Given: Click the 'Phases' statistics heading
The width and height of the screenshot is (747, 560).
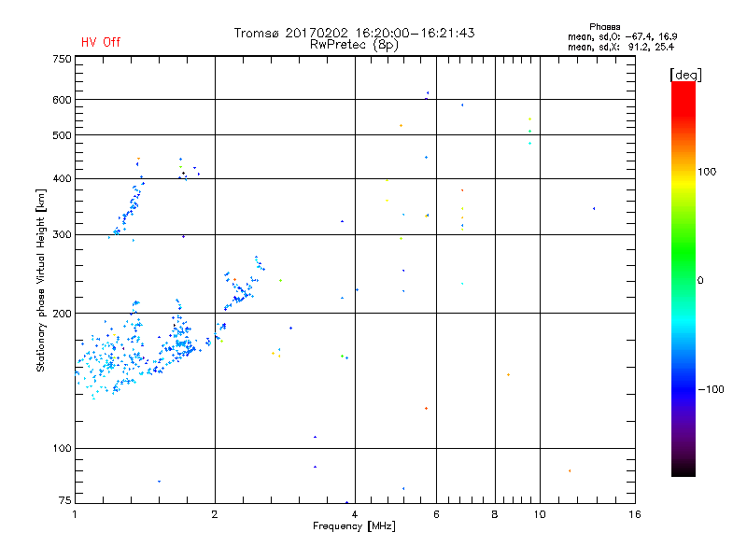Looking at the screenshot, I should pos(604,27).
